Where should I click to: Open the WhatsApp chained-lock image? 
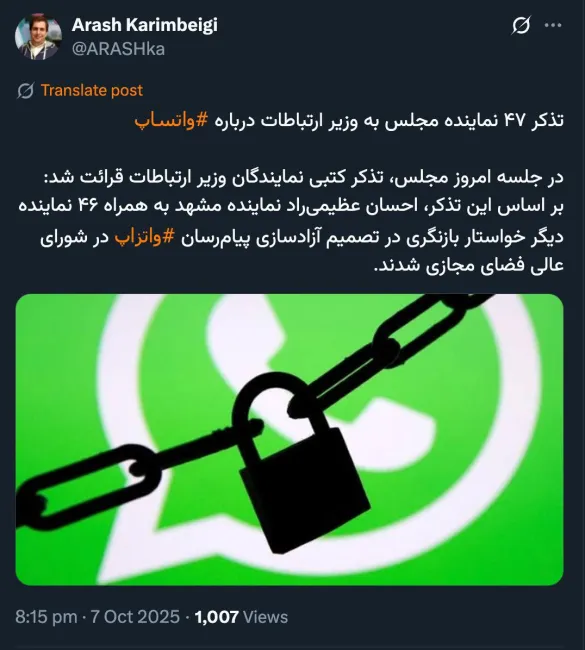point(289,439)
